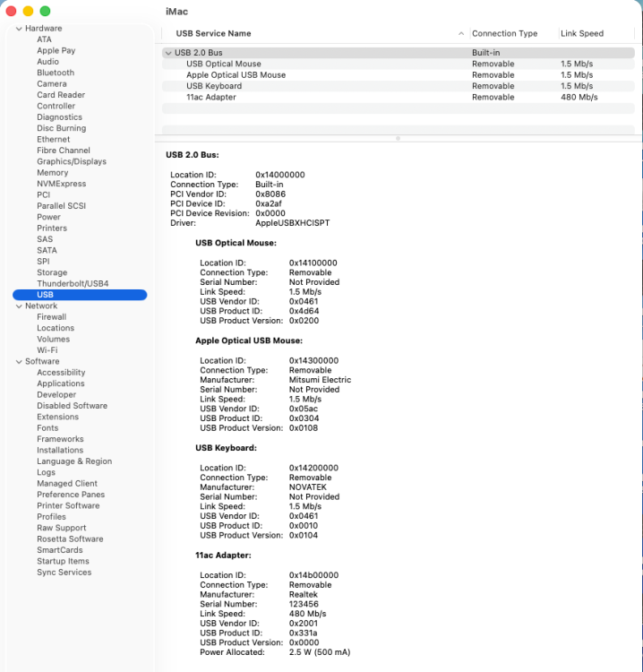
Task: Sort by Link Speed column header
Action: tap(582, 33)
